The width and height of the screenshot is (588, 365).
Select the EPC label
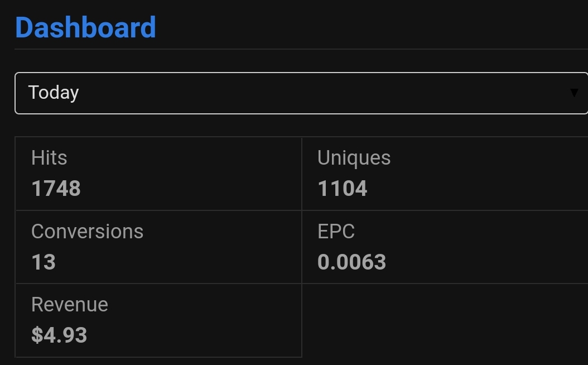pyautogui.click(x=336, y=232)
